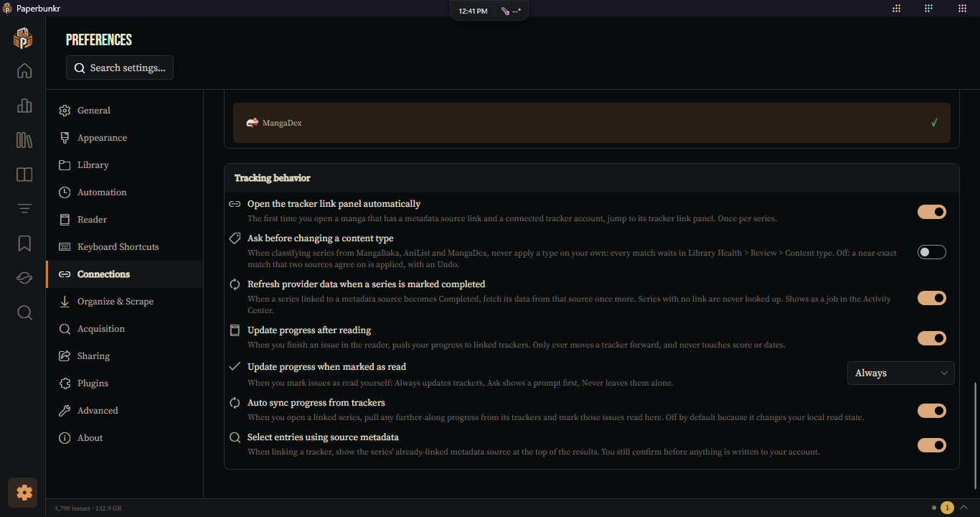Screen dimensions: 980x517
Task: Open the statistics bar chart icon
Action: 24,106
